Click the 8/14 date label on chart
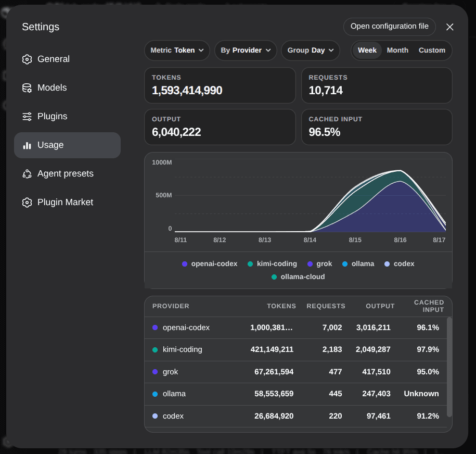Screen dimensions: 476x454 [310, 240]
